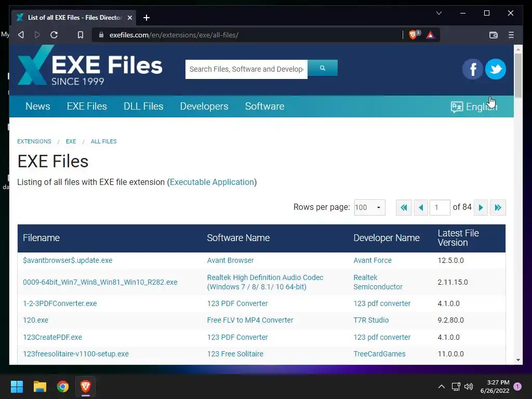The height and width of the screenshot is (399, 532).
Task: Open the browser hamburger menu
Action: pyautogui.click(x=511, y=35)
